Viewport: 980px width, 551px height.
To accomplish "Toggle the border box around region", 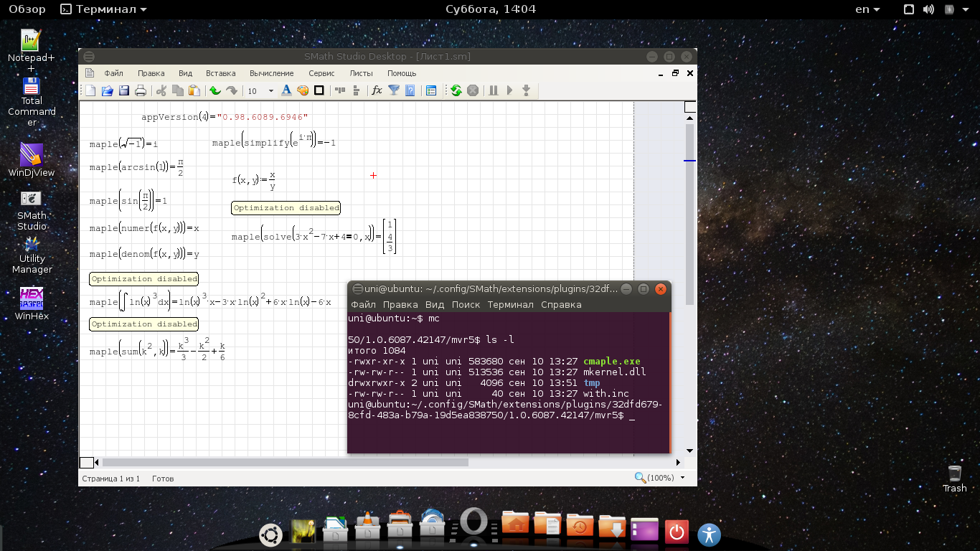I will (x=319, y=90).
